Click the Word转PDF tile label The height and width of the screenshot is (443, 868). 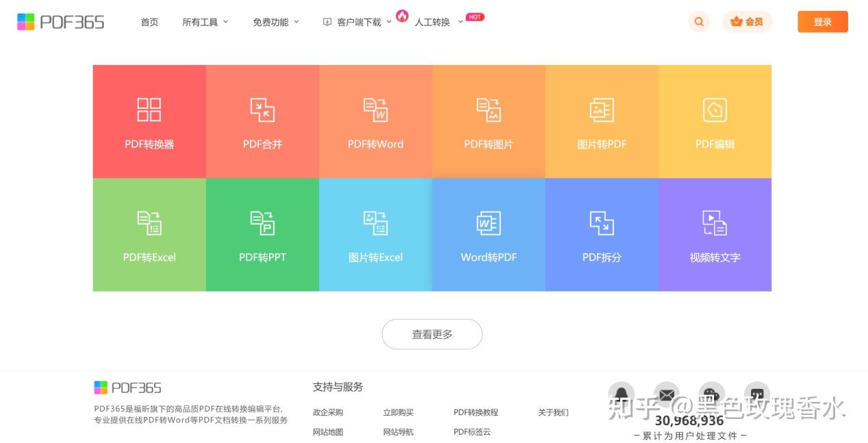pyautogui.click(x=489, y=257)
